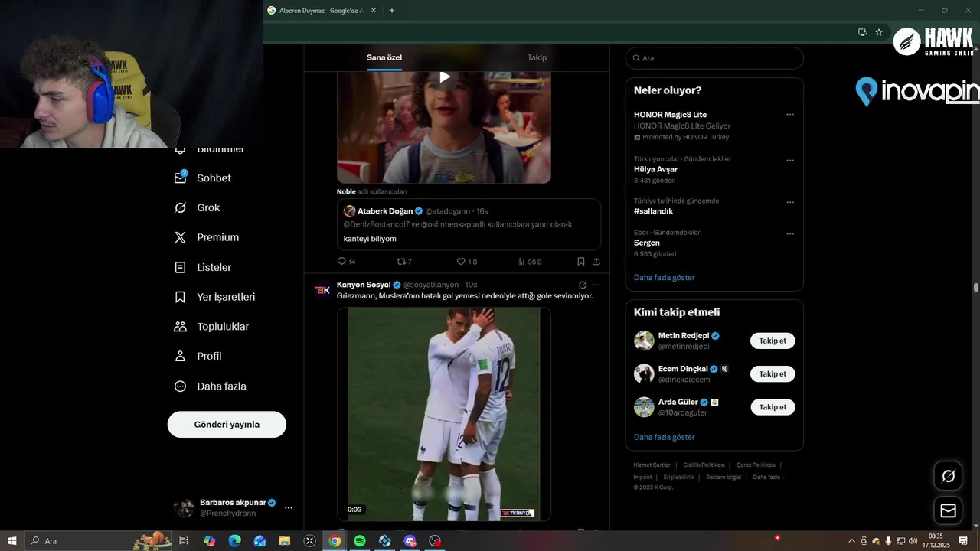The image size is (980, 551).
Task: Open Hizmet Şartları footer link
Action: 652,465
